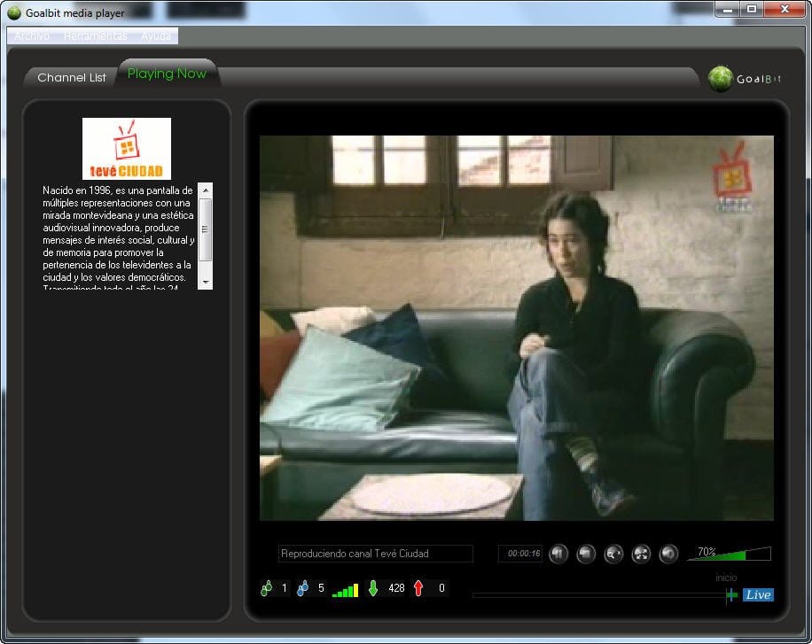
Task: Click the red upload speed arrow icon
Action: click(x=418, y=588)
